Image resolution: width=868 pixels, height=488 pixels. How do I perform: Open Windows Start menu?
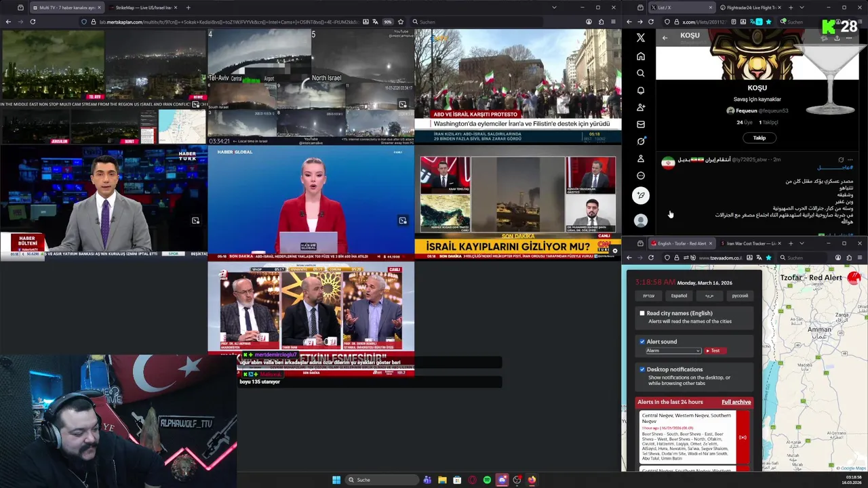336,480
